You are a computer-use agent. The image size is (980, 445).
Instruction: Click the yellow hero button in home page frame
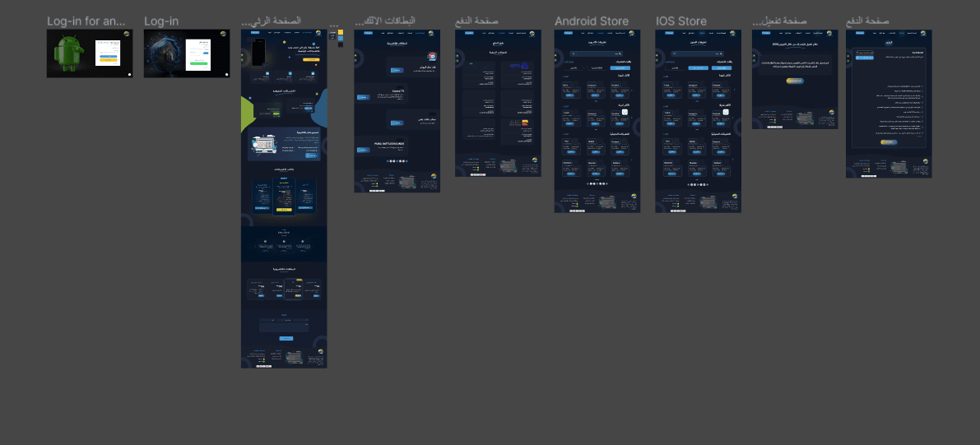(x=311, y=59)
